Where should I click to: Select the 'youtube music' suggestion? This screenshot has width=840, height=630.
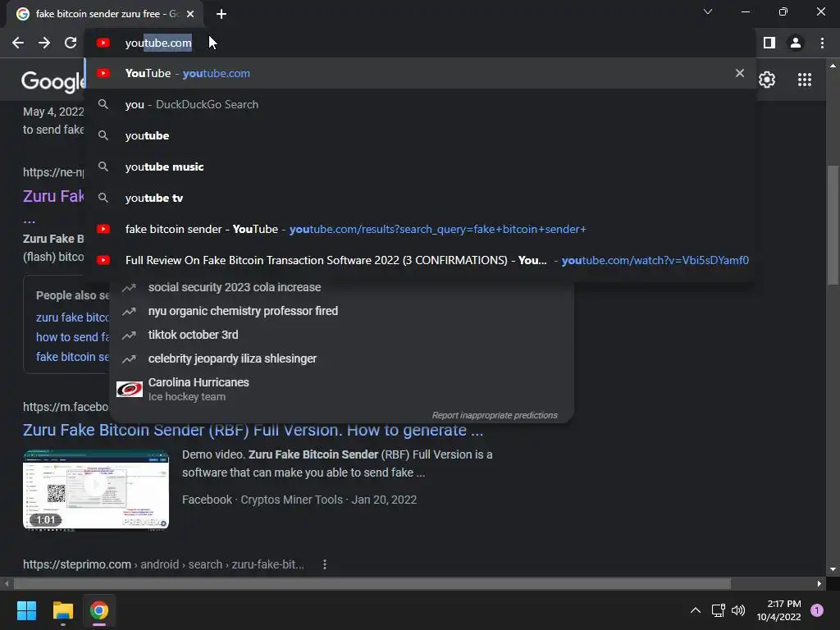click(x=421, y=167)
